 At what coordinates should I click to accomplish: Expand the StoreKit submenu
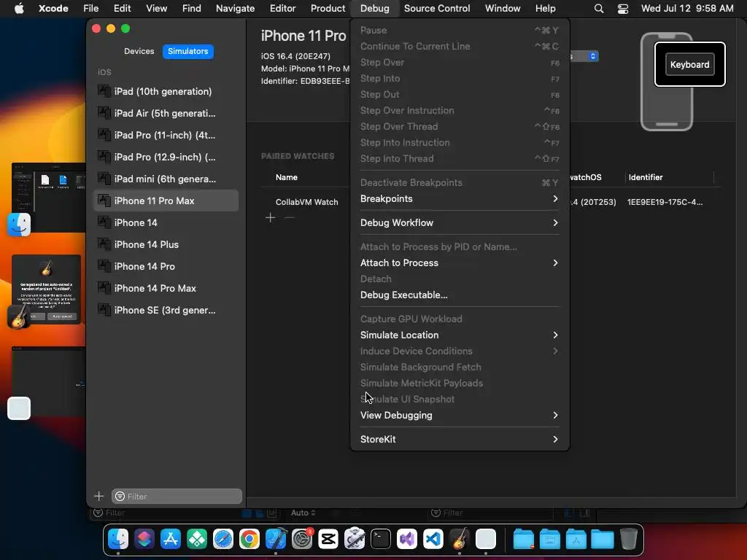[x=460, y=439]
